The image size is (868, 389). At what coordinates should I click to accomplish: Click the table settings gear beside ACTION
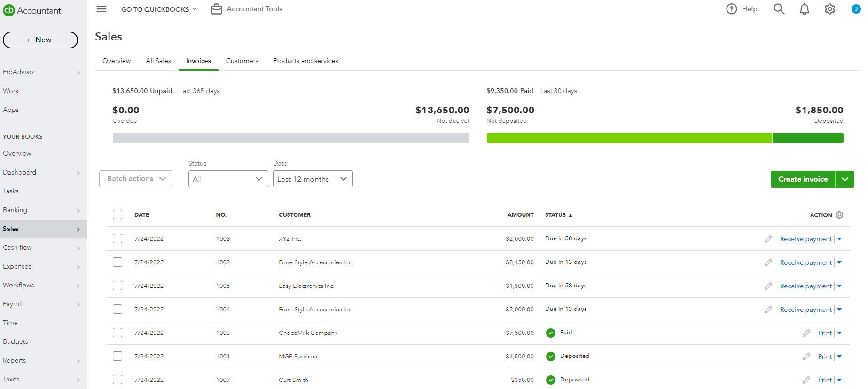pyautogui.click(x=839, y=215)
